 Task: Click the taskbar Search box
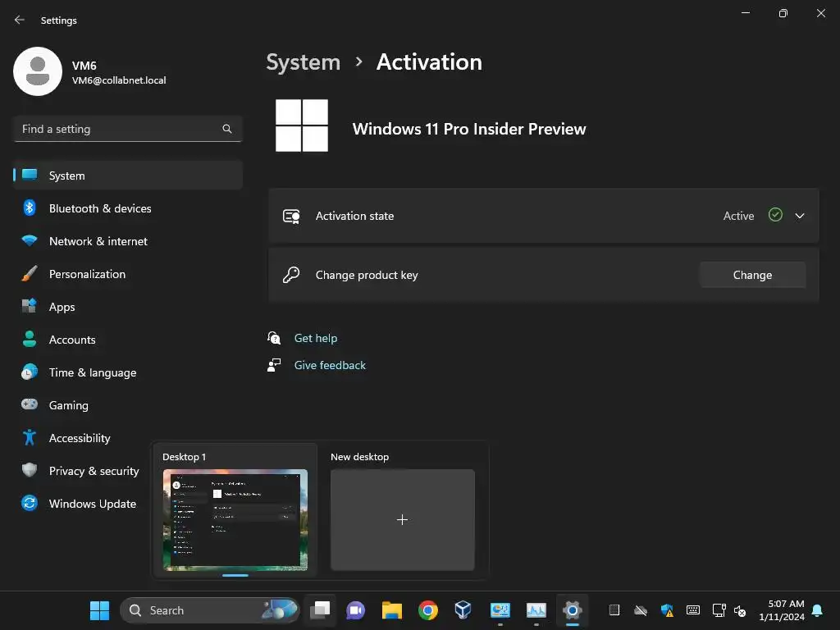(209, 610)
